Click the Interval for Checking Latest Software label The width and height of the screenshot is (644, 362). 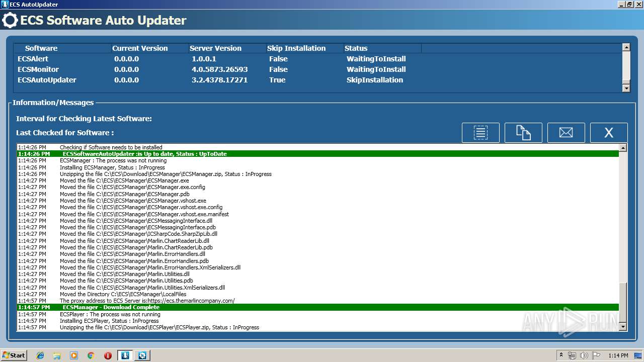point(84,119)
